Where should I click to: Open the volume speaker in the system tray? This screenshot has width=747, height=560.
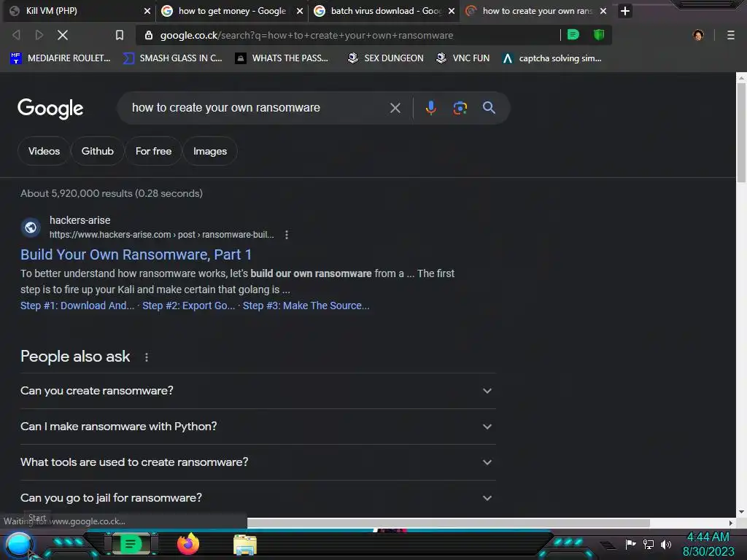pos(665,544)
